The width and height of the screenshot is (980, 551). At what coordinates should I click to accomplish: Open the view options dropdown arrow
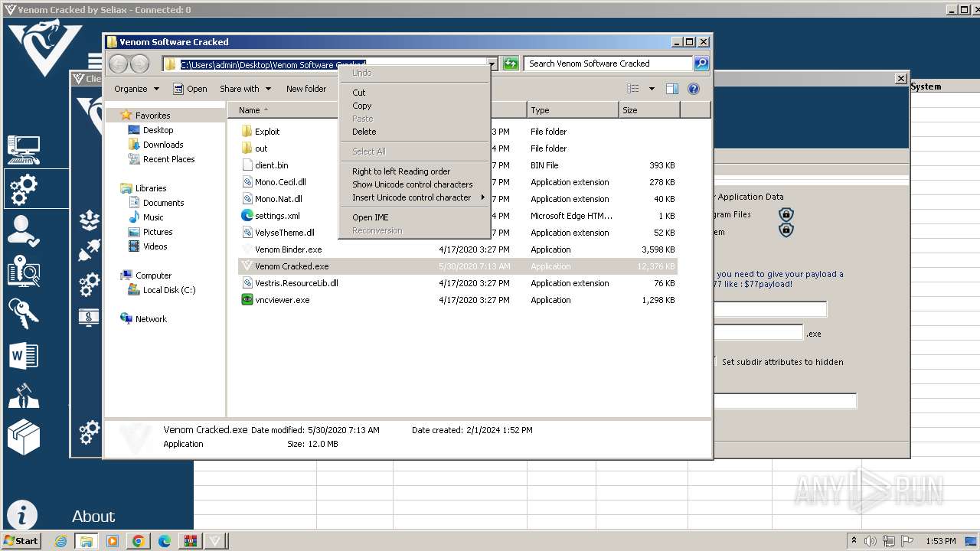(x=652, y=89)
